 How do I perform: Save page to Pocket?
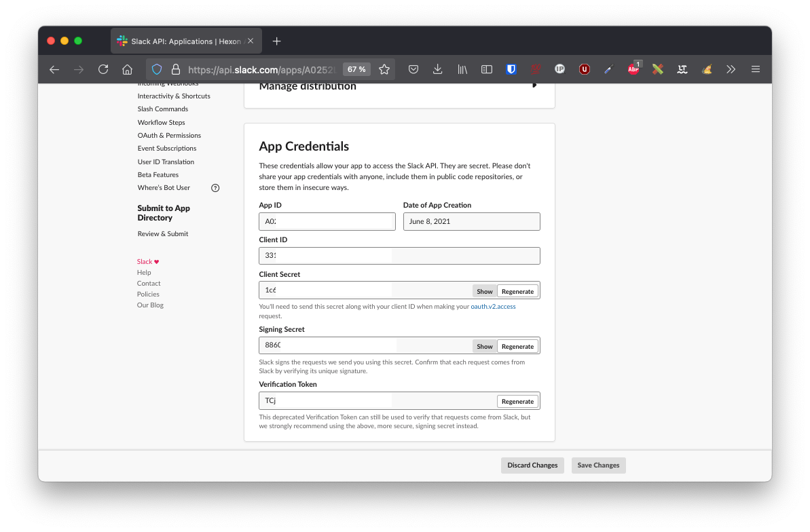(x=413, y=69)
